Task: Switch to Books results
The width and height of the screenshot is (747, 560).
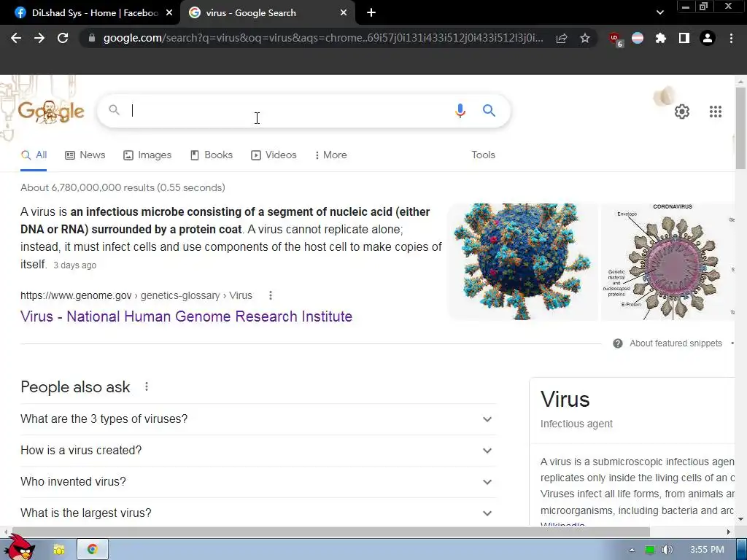Action: [x=212, y=155]
